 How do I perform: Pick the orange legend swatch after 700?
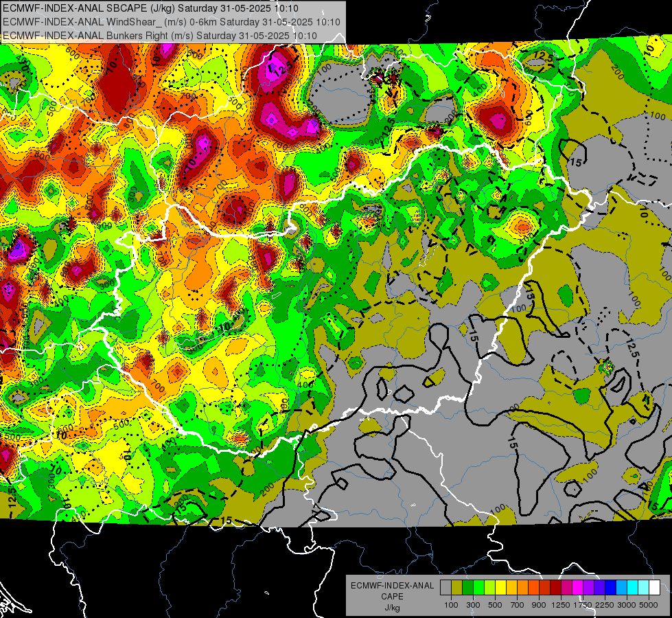pyautogui.click(x=522, y=588)
